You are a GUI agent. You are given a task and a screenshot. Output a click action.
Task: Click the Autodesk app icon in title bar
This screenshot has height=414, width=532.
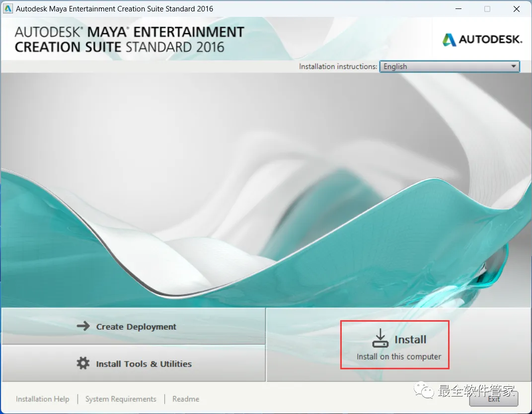[7, 8]
